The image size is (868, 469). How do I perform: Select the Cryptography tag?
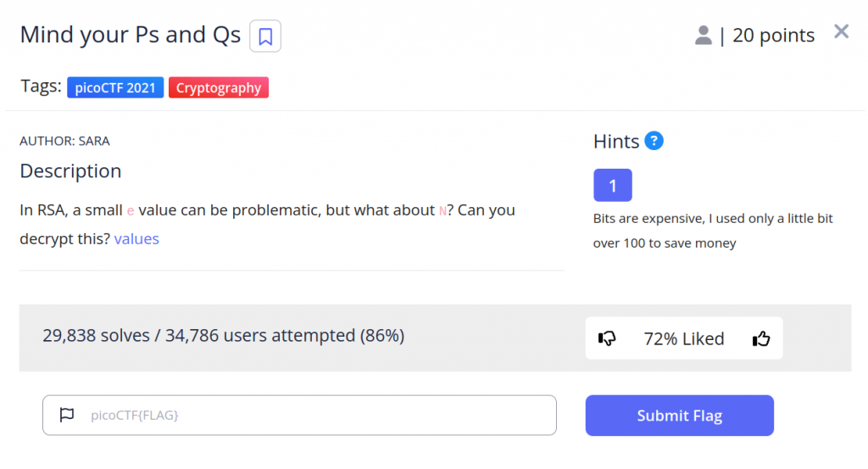(219, 87)
